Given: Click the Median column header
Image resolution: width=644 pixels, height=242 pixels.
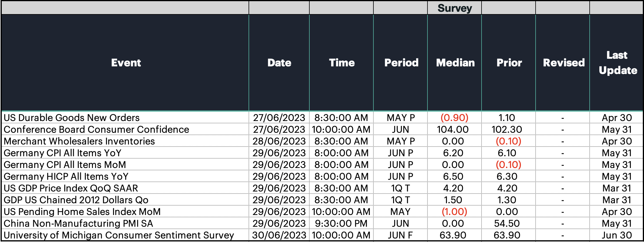Looking at the screenshot, I should (455, 63).
